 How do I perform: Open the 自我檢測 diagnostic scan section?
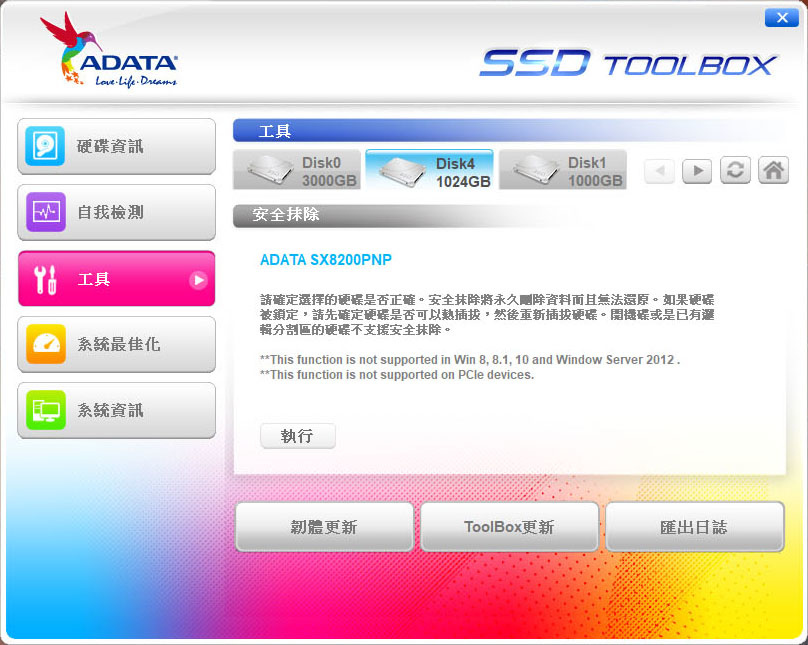[x=116, y=212]
